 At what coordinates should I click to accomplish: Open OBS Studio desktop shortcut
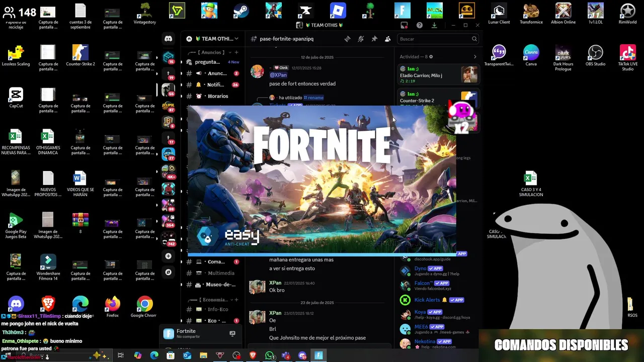pos(596,55)
